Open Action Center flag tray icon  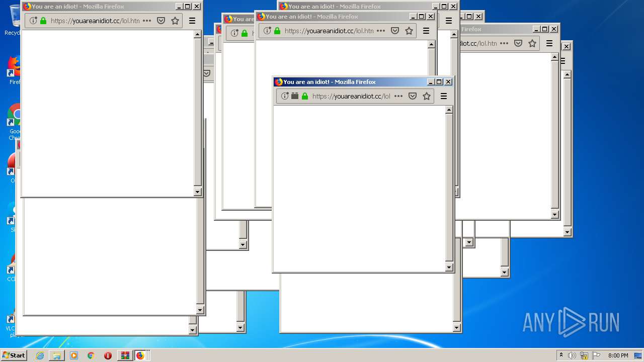596,355
